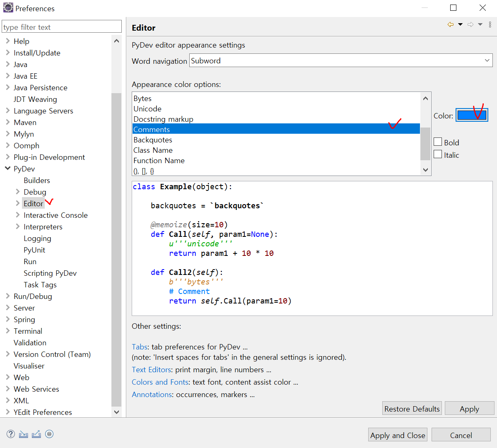
Task: Click the Cancel button
Action: (x=461, y=435)
